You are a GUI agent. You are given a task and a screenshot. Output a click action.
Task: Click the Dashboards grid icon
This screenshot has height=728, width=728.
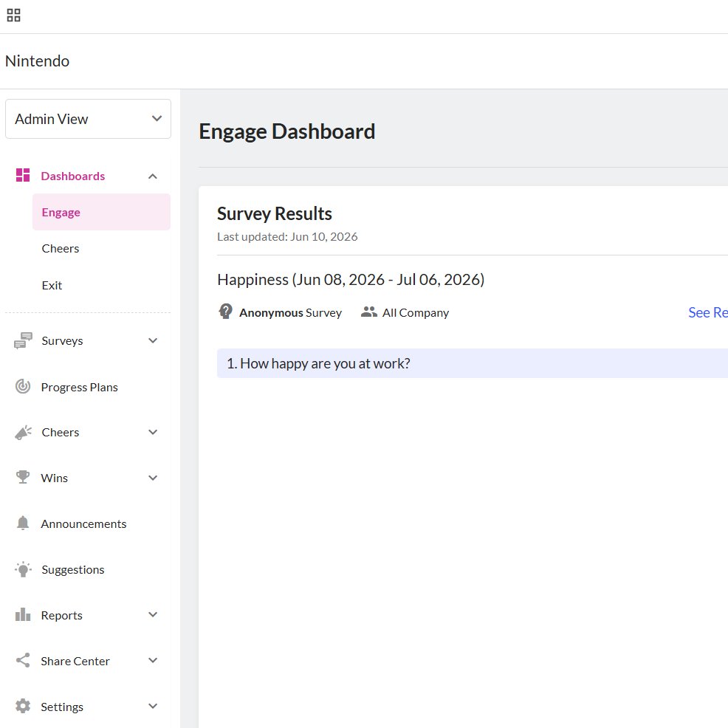pos(23,176)
